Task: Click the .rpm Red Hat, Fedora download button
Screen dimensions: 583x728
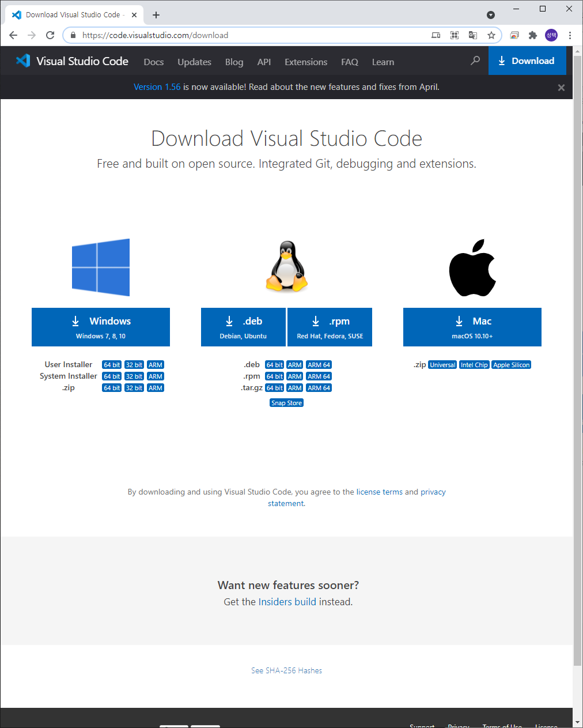Action: 330,327
